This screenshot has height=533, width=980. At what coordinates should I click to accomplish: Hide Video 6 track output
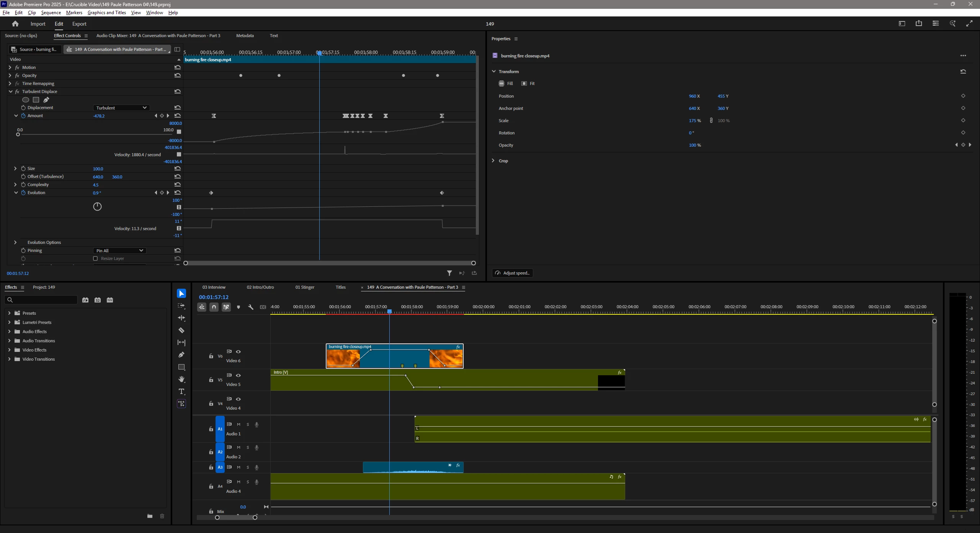pyautogui.click(x=238, y=352)
